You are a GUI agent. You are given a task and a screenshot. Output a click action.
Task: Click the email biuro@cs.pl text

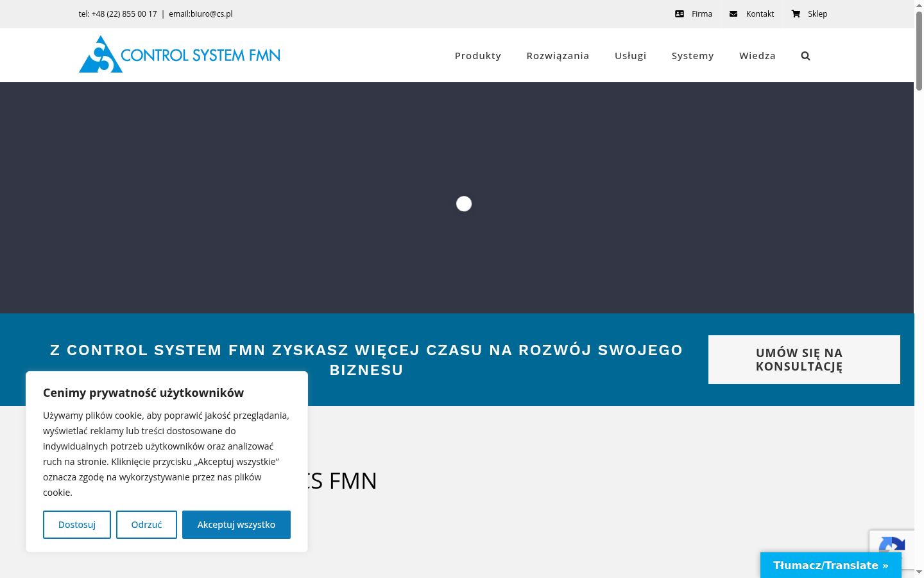tap(201, 13)
